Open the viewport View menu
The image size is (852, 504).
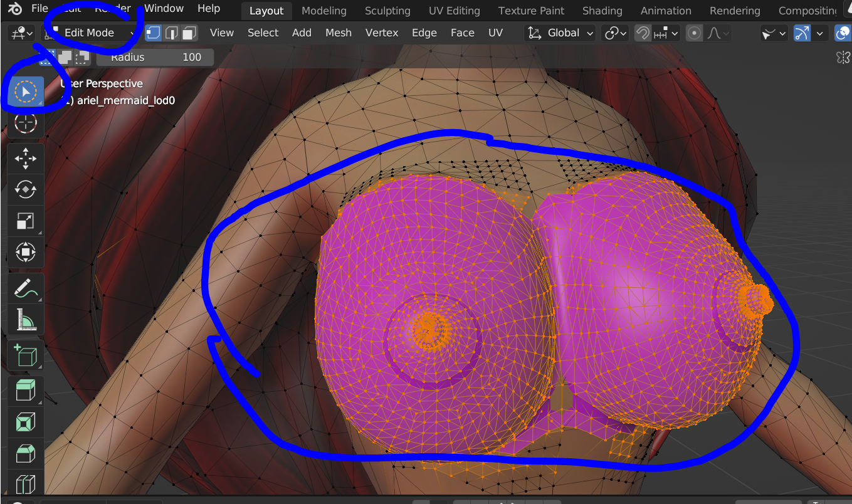tap(222, 33)
